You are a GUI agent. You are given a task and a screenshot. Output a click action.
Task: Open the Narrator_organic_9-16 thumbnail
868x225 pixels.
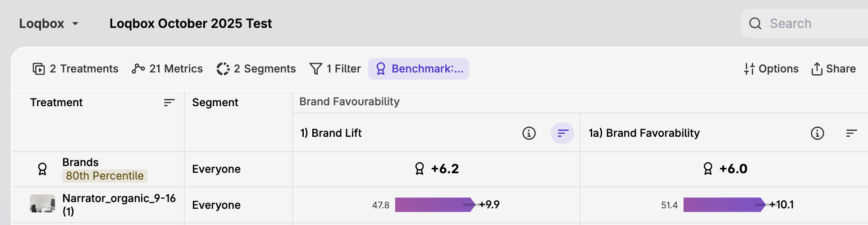pyautogui.click(x=42, y=203)
